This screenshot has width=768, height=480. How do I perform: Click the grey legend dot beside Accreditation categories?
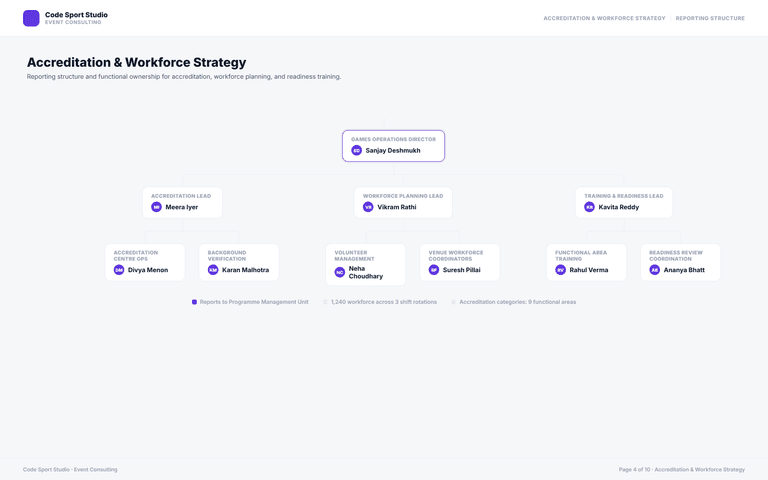[454, 302]
